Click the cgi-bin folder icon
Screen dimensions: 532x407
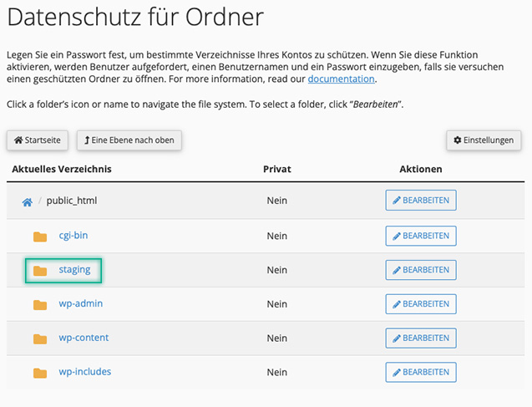40,237
